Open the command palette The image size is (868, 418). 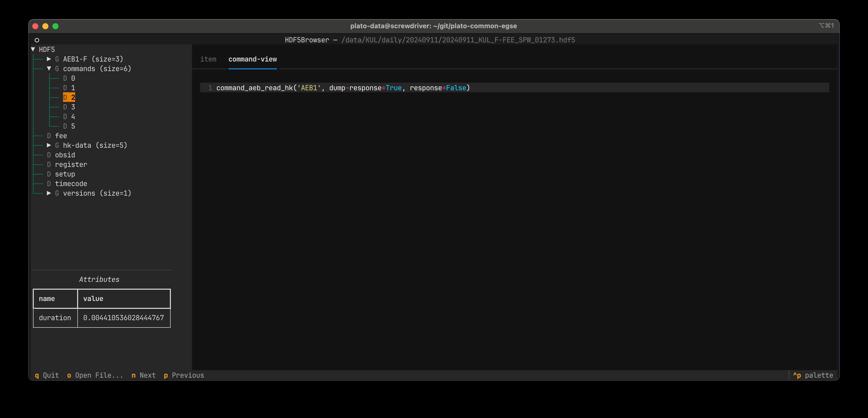813,375
